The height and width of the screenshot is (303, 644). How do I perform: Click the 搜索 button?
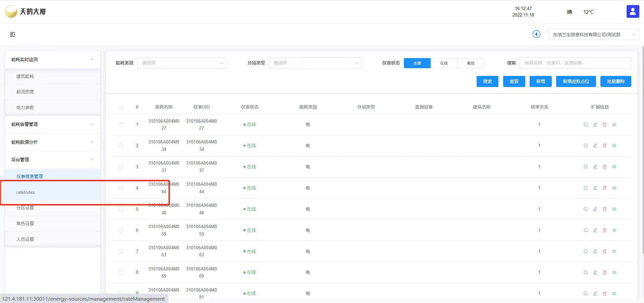click(x=487, y=81)
